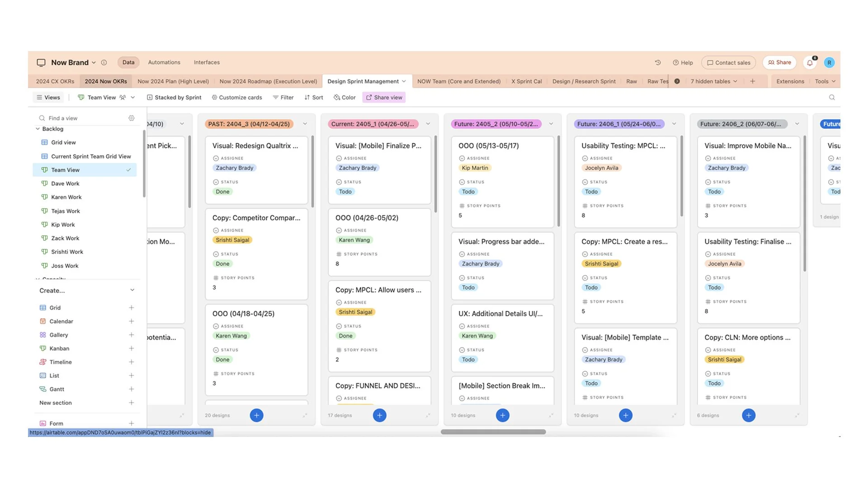Expand the Current 2405_1 stack to fullscreen
Viewport: 868px width, 488px height.
pos(428,415)
